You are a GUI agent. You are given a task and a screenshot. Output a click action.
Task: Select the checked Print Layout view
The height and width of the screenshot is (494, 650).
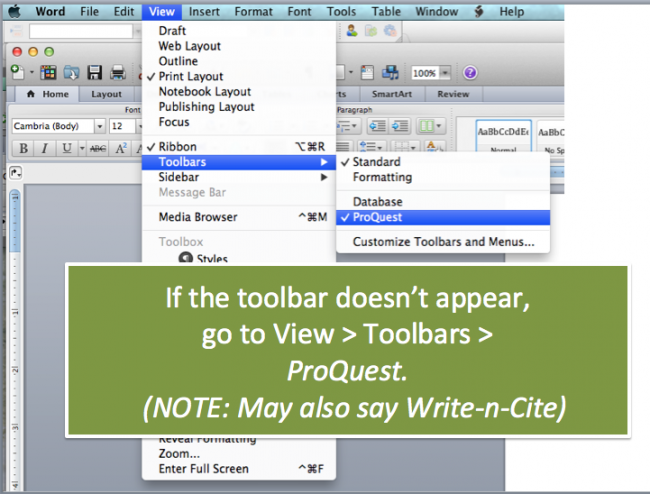point(239,77)
